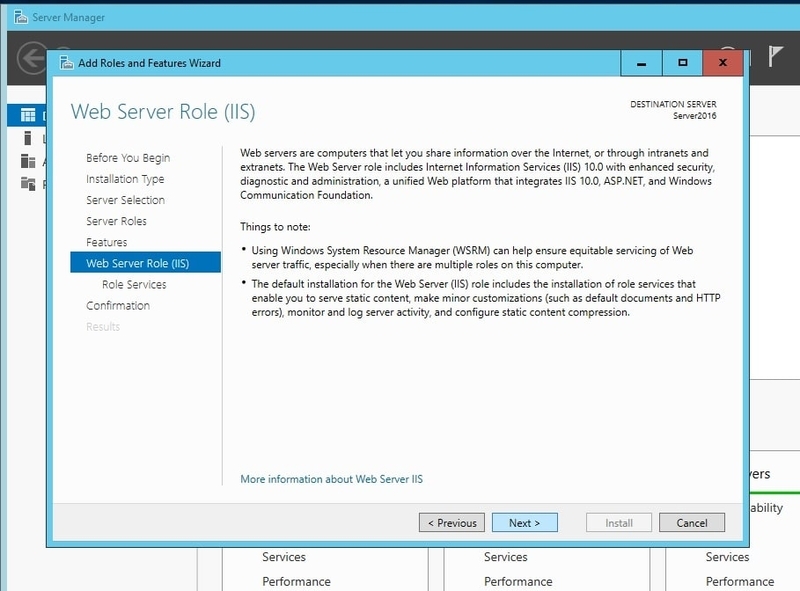The height and width of the screenshot is (591, 800).
Task: Advance the wizard with Next
Action: [x=526, y=522]
